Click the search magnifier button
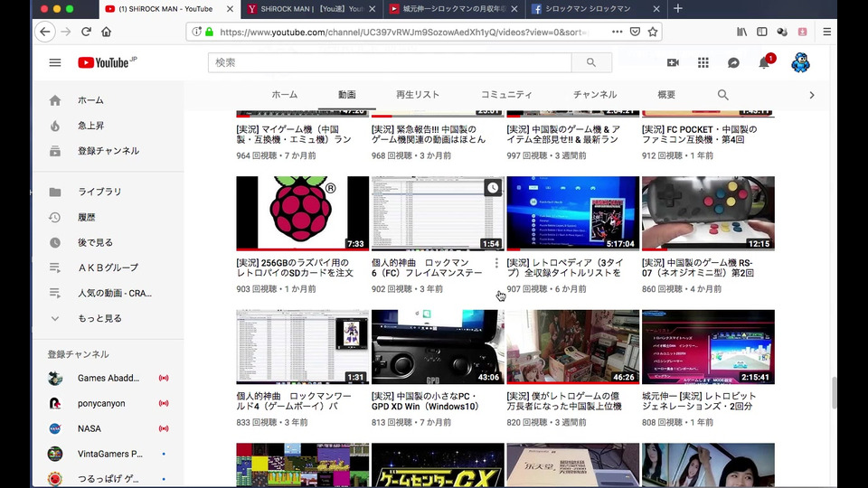The height and width of the screenshot is (488, 868). click(591, 62)
